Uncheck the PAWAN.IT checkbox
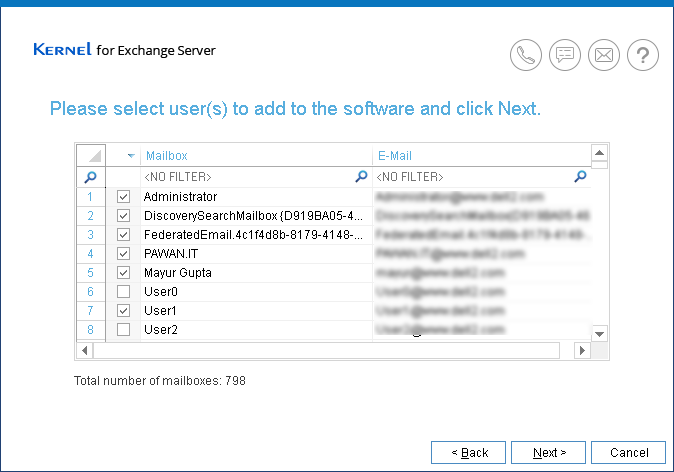 point(123,254)
